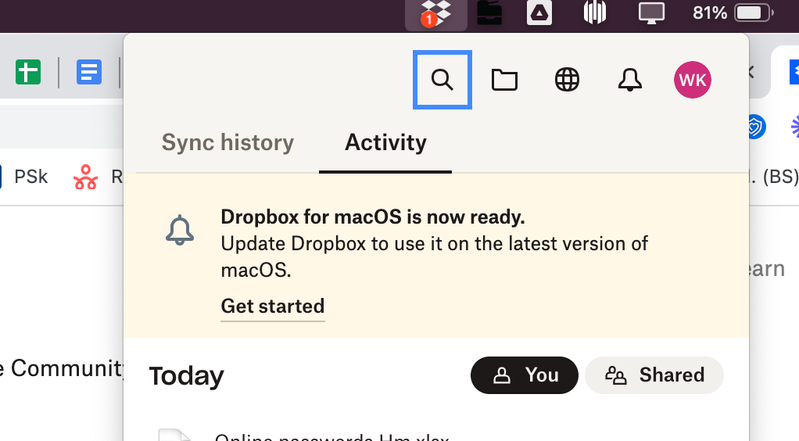Screen dimensions: 799x441
Task: Click the Get started link
Action: point(272,306)
